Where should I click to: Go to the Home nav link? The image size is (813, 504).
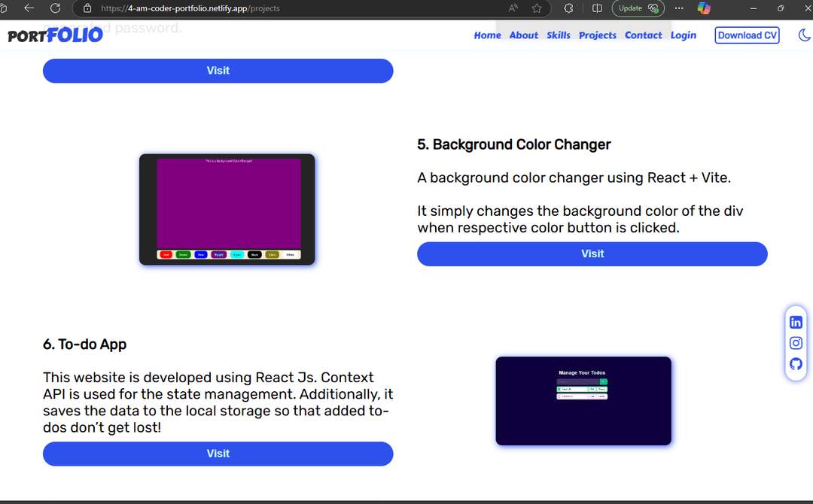pyautogui.click(x=487, y=35)
